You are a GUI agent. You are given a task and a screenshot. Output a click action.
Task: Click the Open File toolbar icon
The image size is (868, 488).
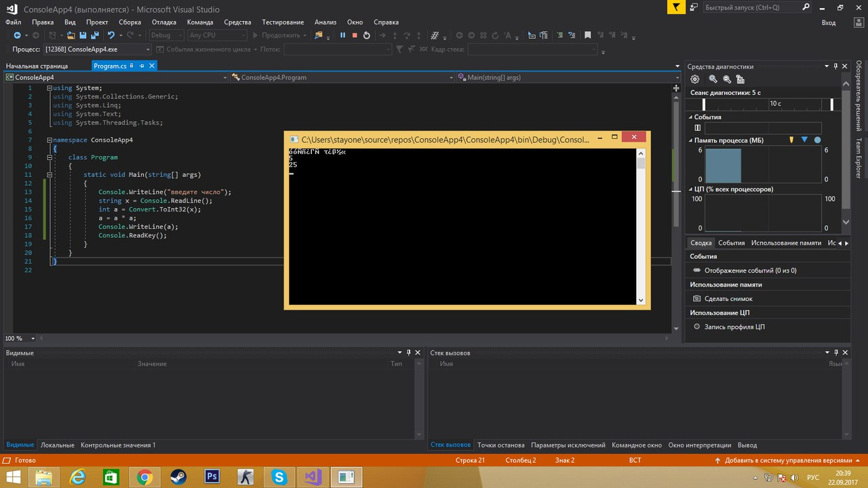(x=71, y=35)
